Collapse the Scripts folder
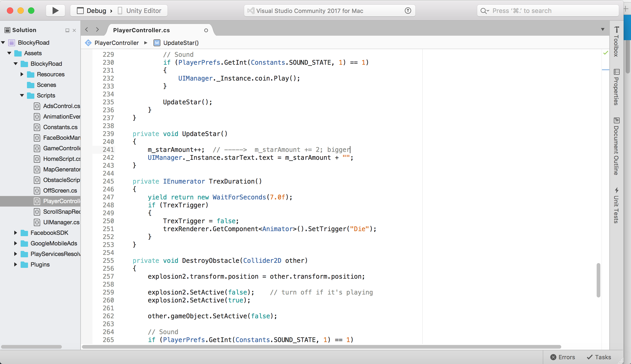This screenshot has height=364, width=631. 22,95
